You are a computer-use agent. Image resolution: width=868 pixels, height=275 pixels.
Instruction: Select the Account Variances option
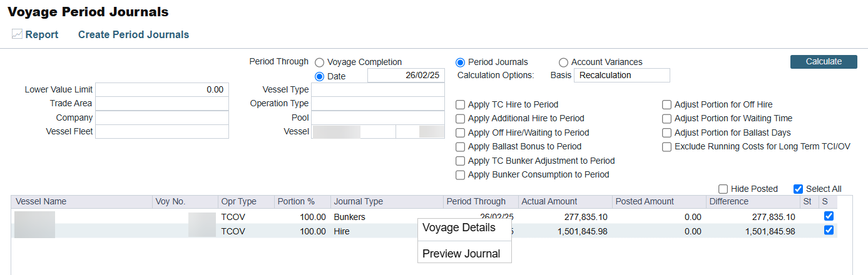(x=563, y=62)
